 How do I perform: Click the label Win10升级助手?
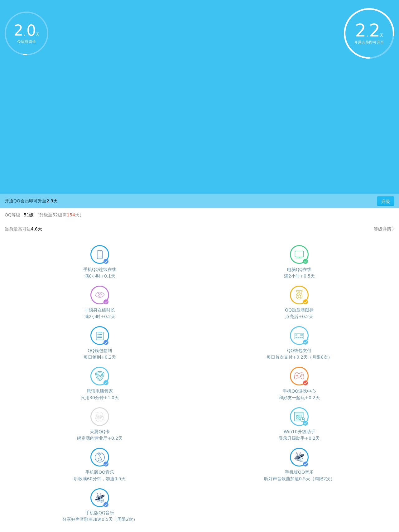pos(299,432)
